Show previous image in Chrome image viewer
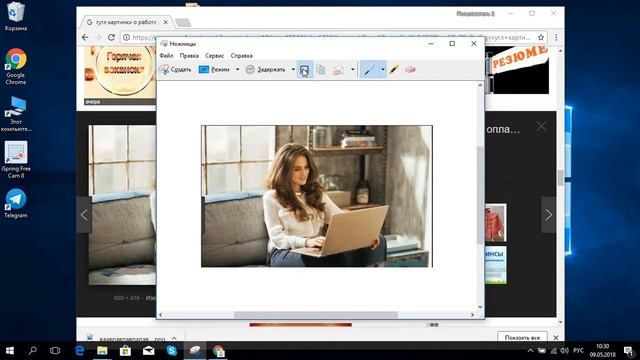This screenshot has width=640, height=360. pos(84,215)
